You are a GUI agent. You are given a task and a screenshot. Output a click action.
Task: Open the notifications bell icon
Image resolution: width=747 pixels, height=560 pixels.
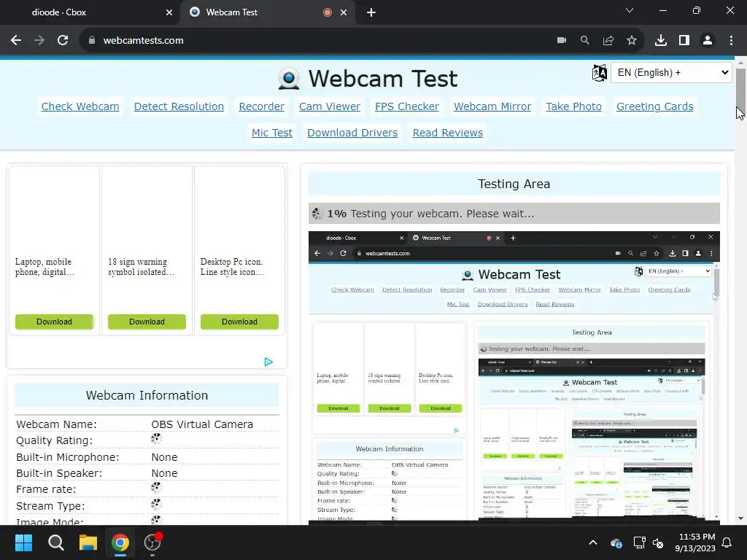point(727,542)
